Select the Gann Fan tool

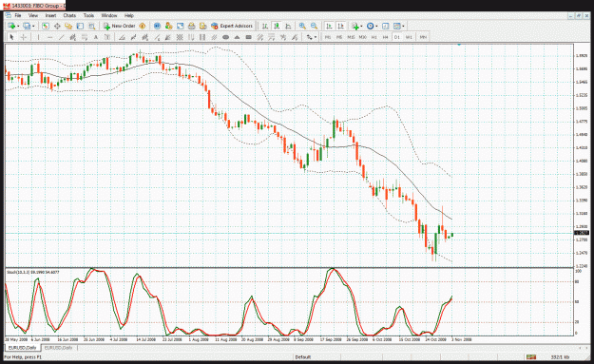point(168,37)
